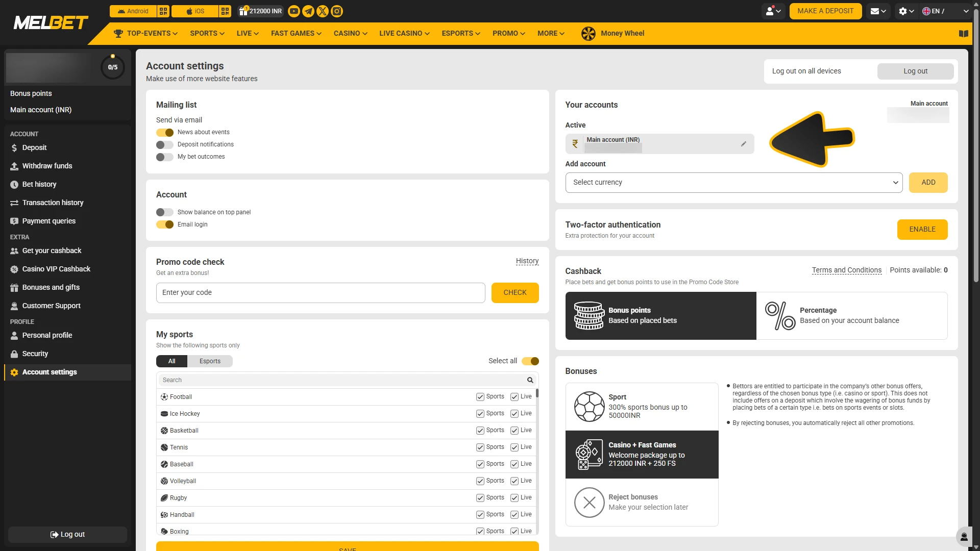Toggle the Select all sports switch
Viewport: 980px width, 551px height.
530,361
